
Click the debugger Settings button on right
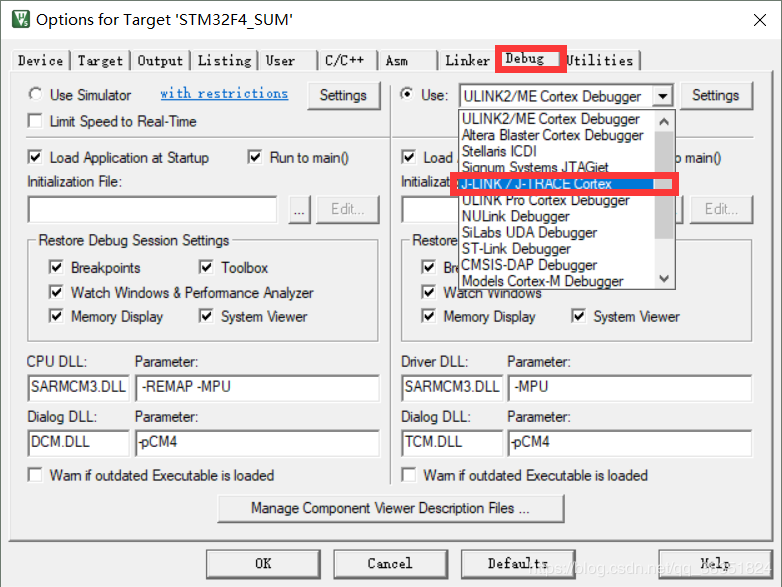(x=716, y=95)
